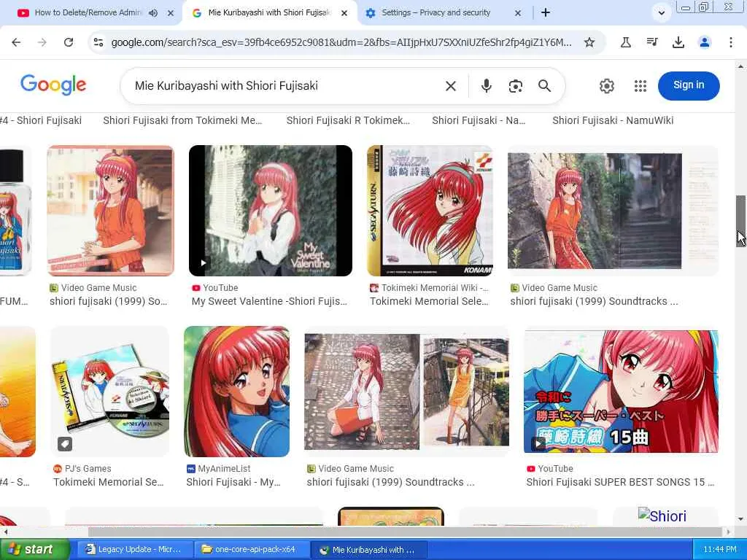Open SUPER BEST SONGS 15 video thumbnail
This screenshot has height=560, width=747.
pos(621,392)
